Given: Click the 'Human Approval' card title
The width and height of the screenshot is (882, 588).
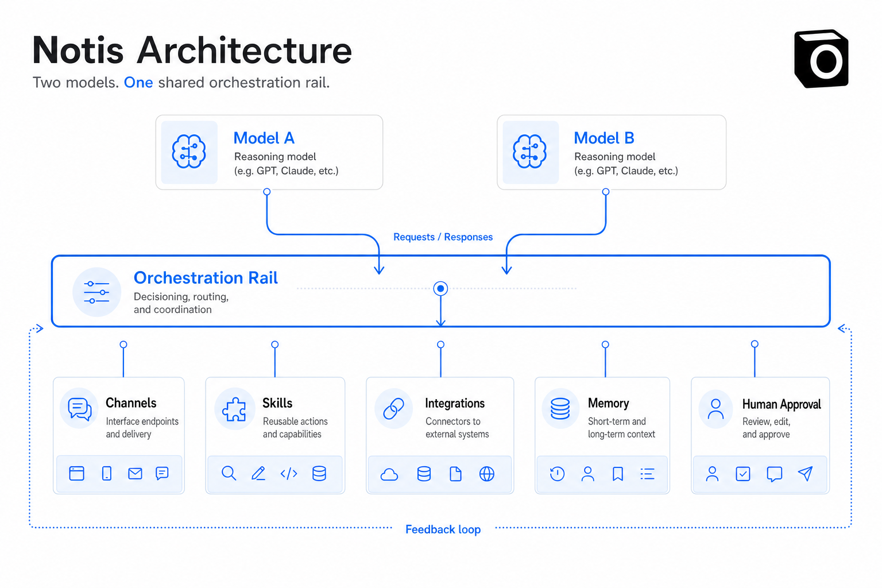Looking at the screenshot, I should click(782, 404).
